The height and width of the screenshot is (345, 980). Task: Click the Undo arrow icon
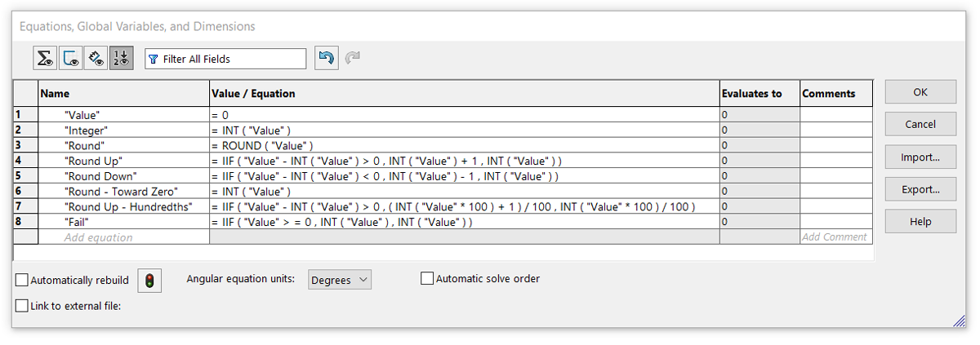(327, 59)
